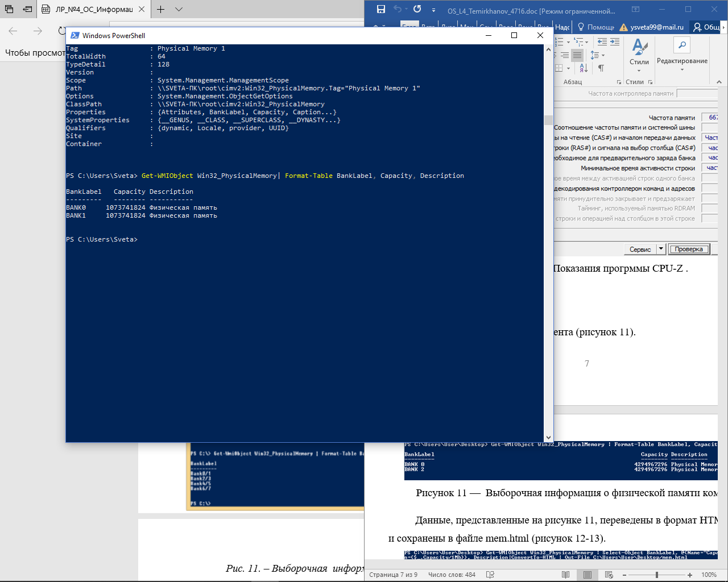Save the Word document via floppy icon
This screenshot has width=728, height=582.
tap(381, 9)
